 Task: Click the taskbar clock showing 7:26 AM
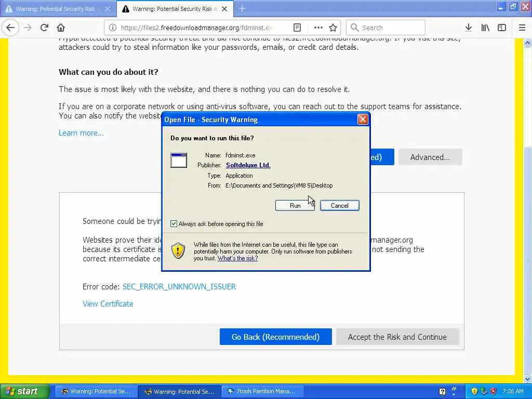pos(513,391)
